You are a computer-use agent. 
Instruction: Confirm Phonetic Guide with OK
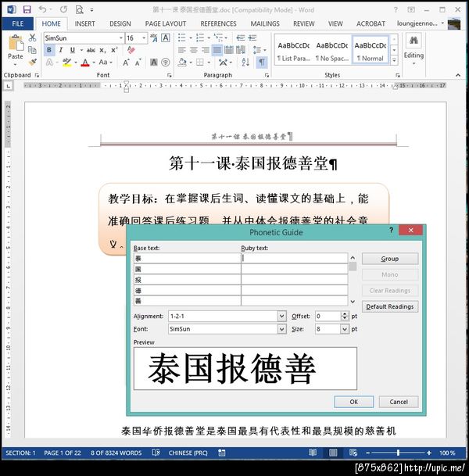click(x=353, y=402)
